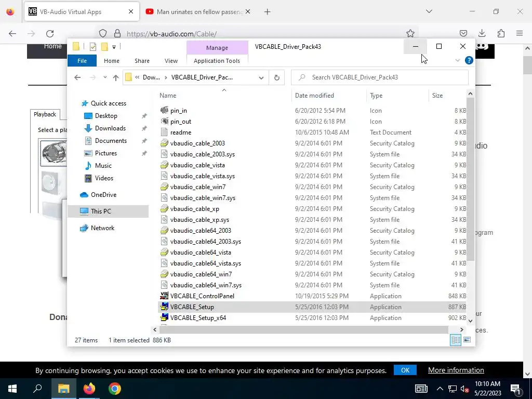Open the Share ribbon tab
Image resolution: width=532 pixels, height=399 pixels.
coord(142,61)
